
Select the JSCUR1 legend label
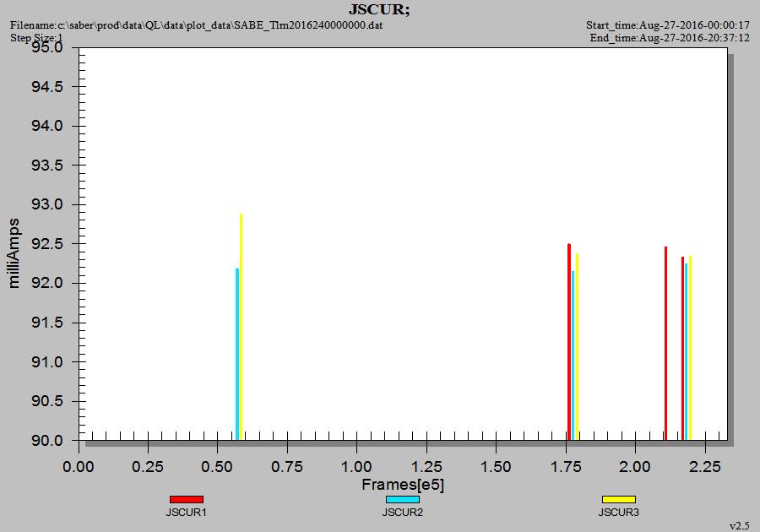186,512
